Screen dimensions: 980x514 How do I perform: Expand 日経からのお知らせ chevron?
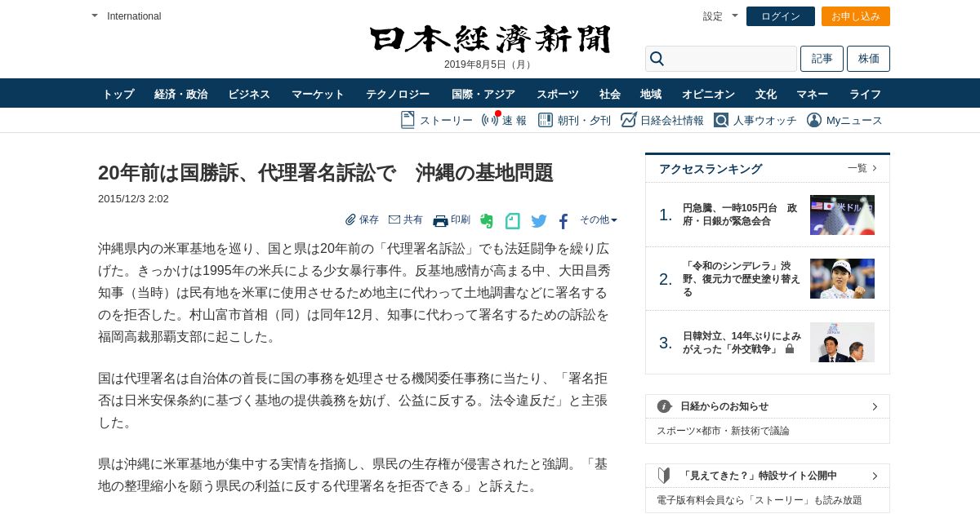pyautogui.click(x=875, y=406)
